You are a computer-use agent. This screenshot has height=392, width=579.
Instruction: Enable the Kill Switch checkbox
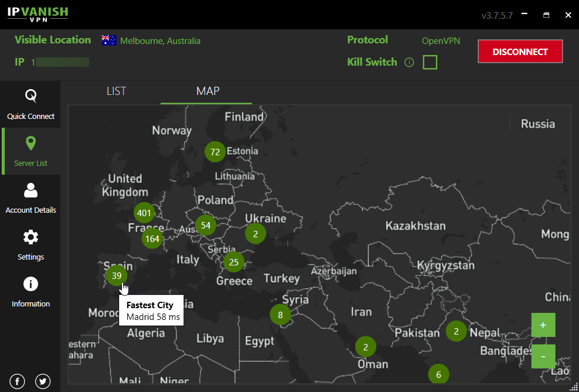[430, 62]
